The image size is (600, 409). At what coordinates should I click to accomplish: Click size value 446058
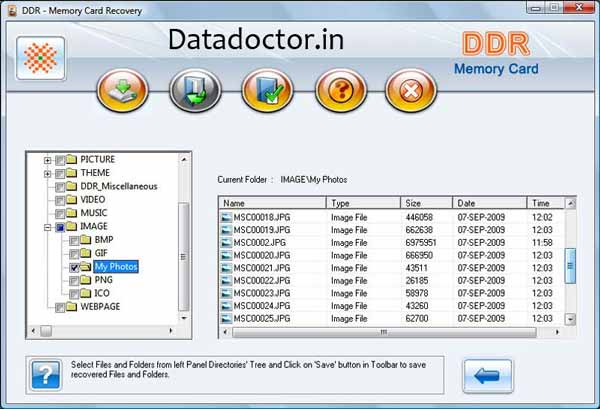click(x=419, y=217)
